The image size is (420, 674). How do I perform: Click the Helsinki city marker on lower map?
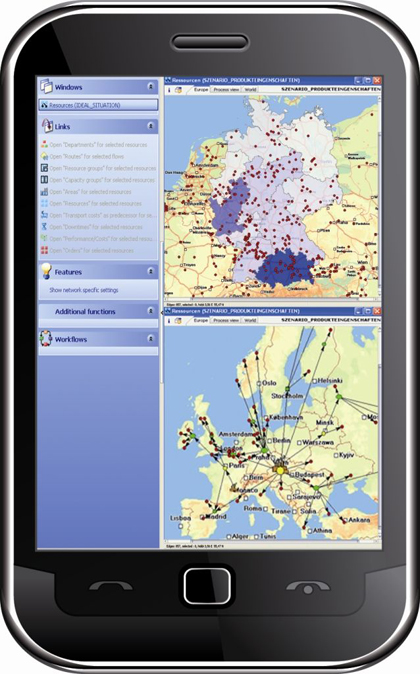314,381
